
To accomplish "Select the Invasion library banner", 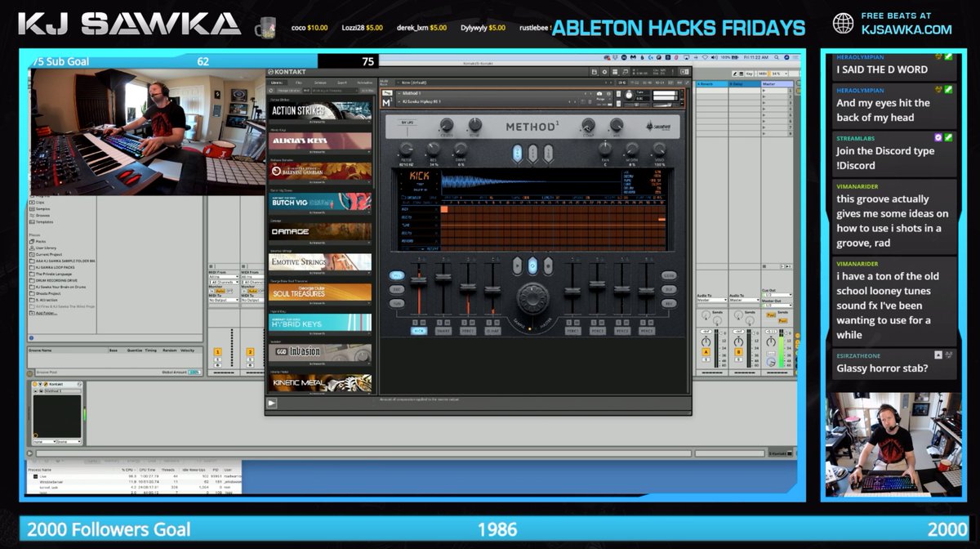I will click(x=320, y=352).
